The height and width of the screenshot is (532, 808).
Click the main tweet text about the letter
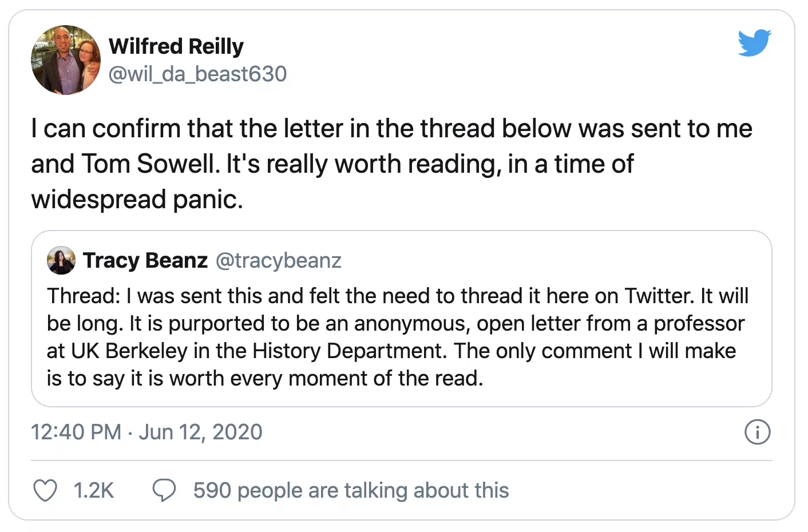point(392,164)
